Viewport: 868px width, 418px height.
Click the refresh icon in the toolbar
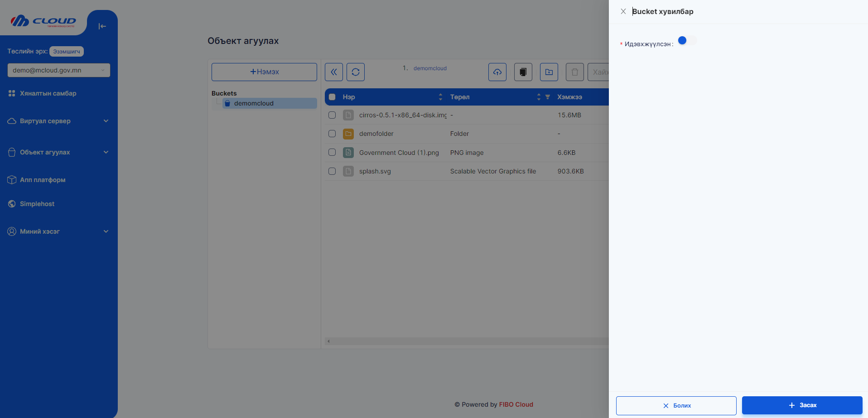[355, 72]
